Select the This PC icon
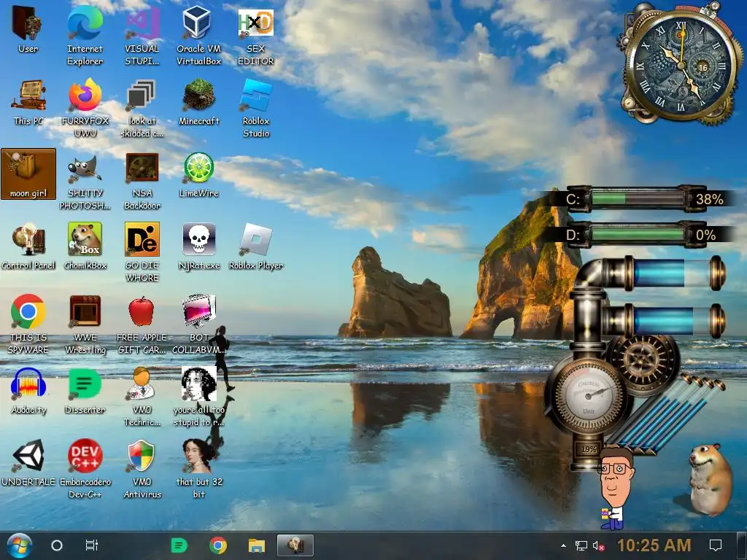 (x=28, y=102)
